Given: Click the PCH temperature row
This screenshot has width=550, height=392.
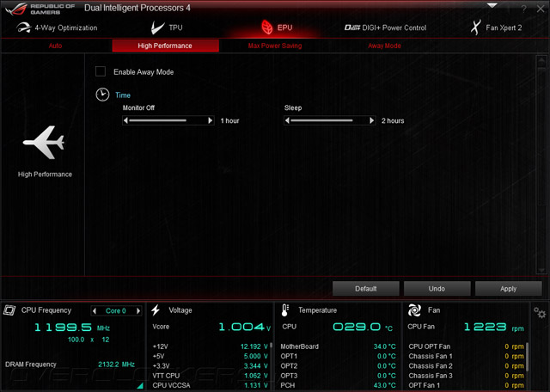Looking at the screenshot, I should [x=338, y=385].
